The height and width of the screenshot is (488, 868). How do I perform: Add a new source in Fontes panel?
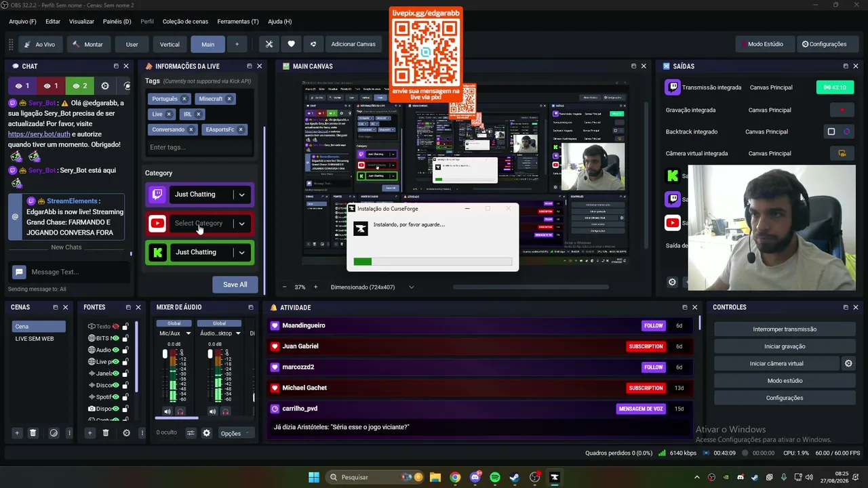[90, 433]
